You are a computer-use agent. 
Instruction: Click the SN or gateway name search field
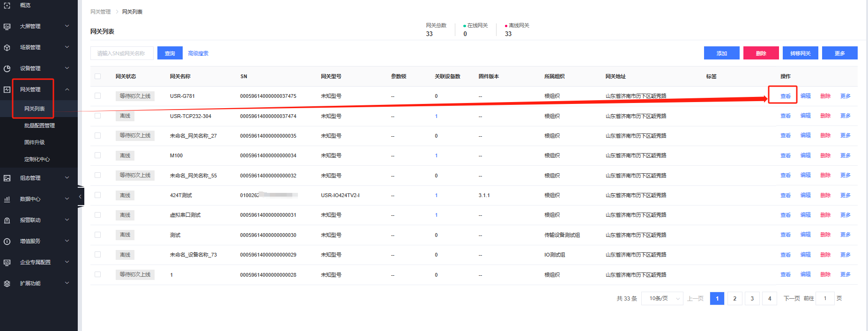tap(122, 53)
